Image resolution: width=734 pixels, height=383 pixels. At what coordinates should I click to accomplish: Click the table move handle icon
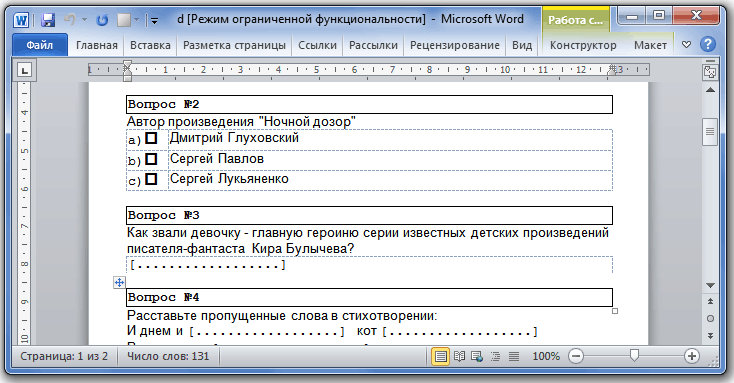coord(119,282)
